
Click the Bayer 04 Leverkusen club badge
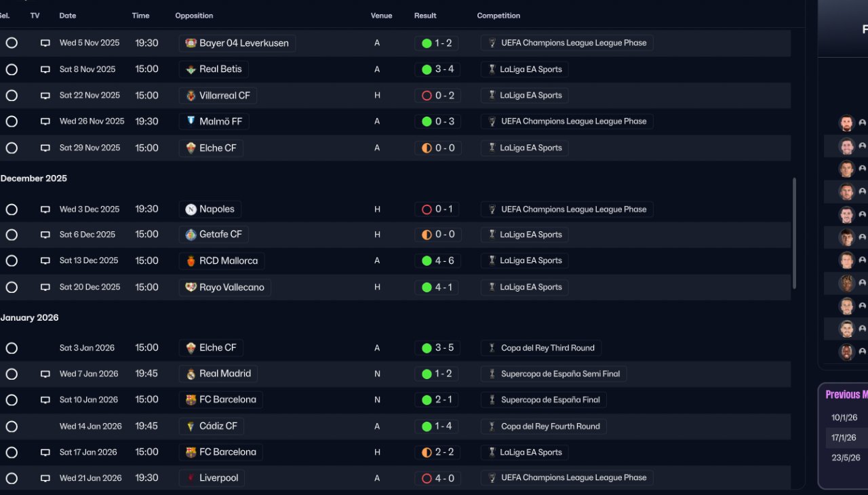pyautogui.click(x=191, y=43)
